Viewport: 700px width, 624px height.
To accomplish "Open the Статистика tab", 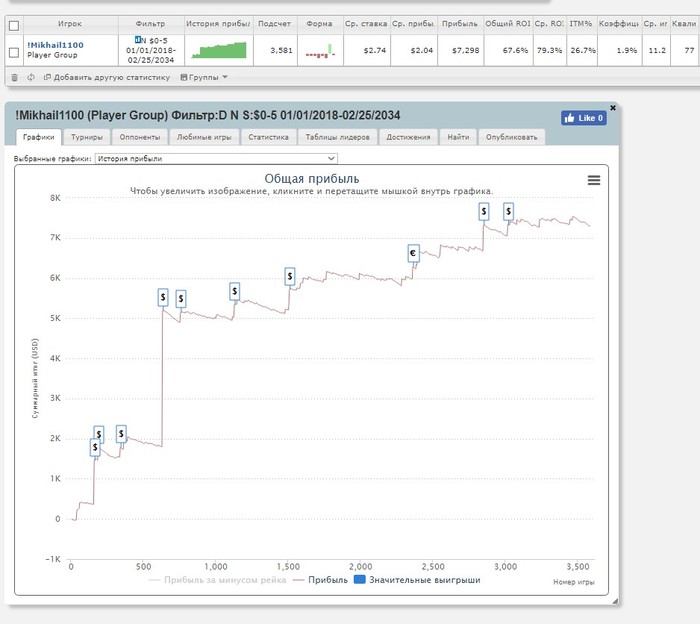I will coord(268,137).
